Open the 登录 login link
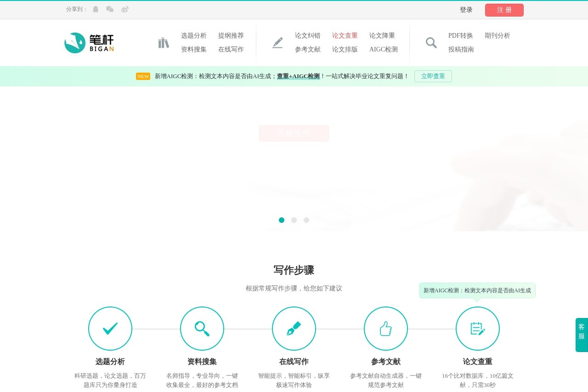 click(466, 10)
